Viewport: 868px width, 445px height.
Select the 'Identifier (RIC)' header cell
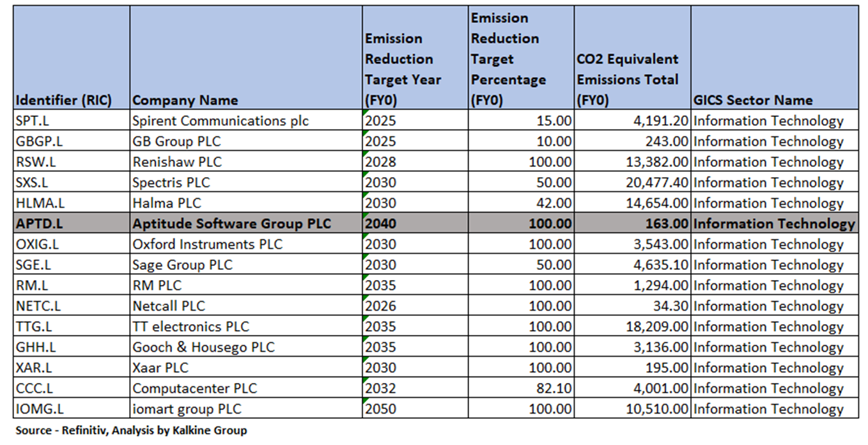(72, 58)
